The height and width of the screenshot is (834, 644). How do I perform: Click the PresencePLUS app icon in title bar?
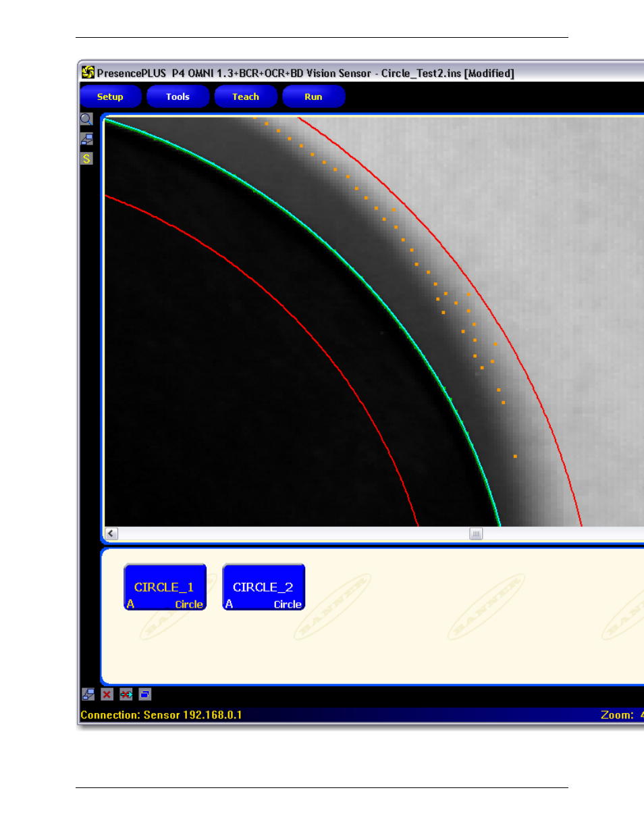88,72
